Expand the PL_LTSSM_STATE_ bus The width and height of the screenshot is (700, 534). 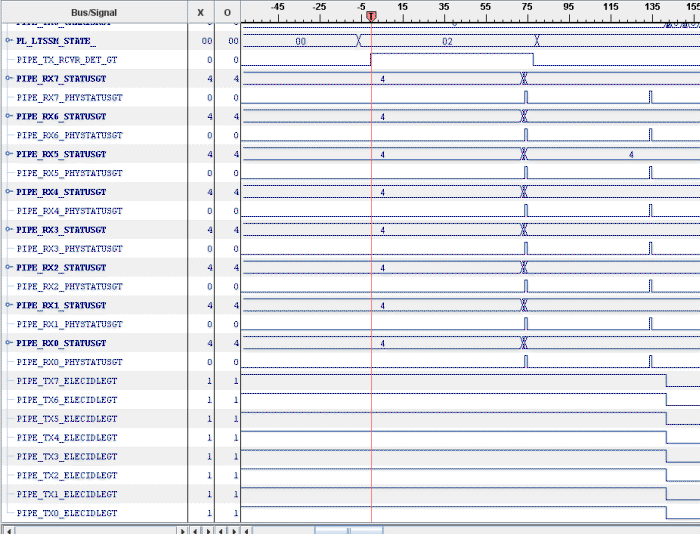click(x=9, y=40)
